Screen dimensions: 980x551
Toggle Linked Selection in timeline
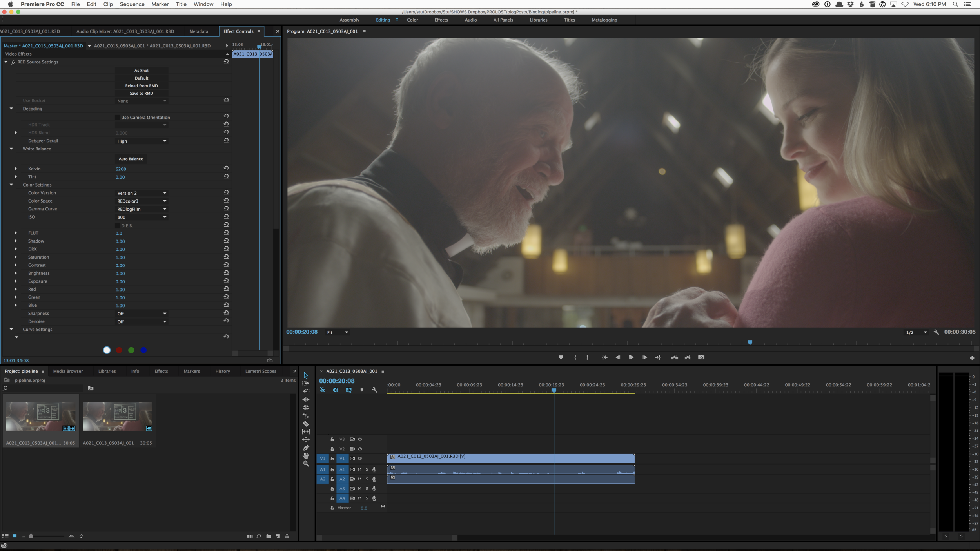[348, 390]
